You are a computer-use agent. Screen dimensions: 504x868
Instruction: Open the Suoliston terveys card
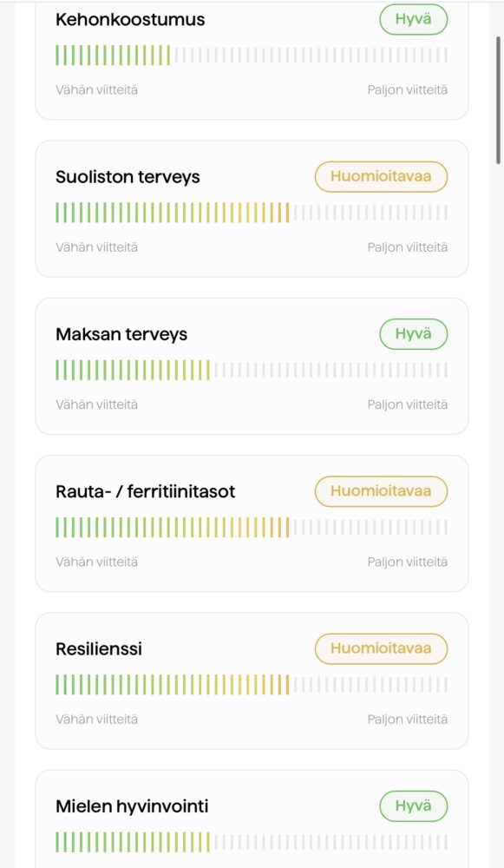click(x=252, y=208)
